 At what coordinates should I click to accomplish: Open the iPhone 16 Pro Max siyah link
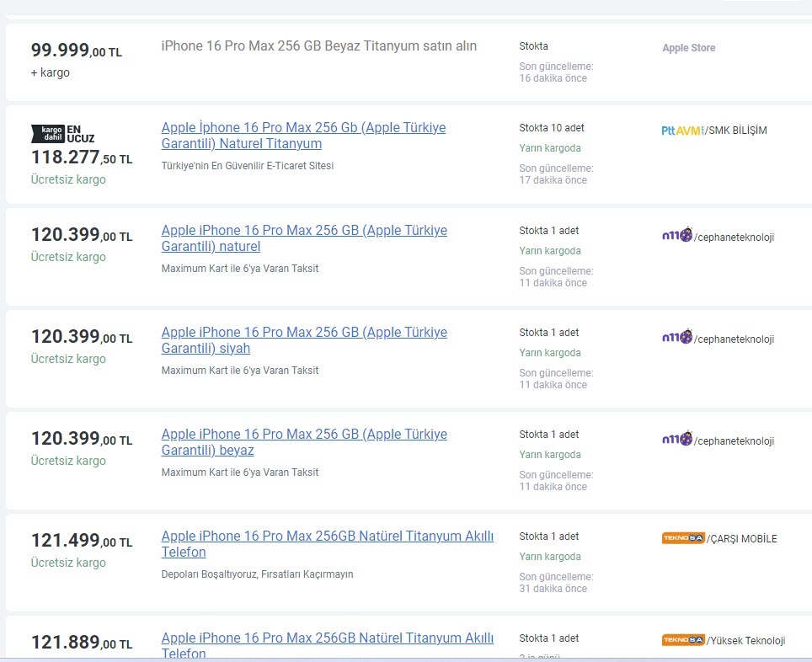303,340
